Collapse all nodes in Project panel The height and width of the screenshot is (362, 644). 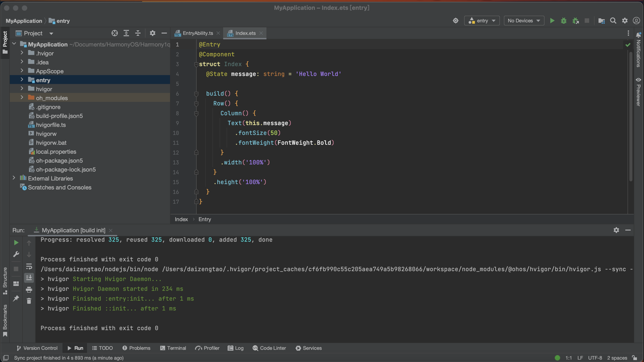[x=138, y=33]
